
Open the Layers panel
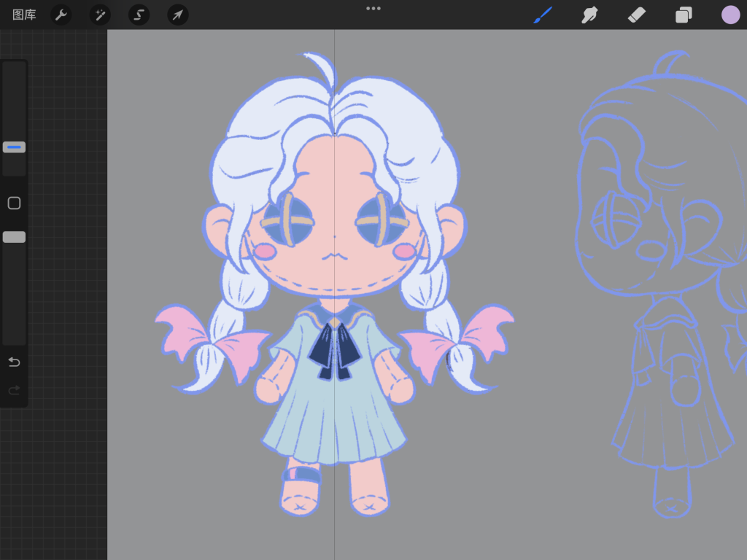click(x=684, y=15)
